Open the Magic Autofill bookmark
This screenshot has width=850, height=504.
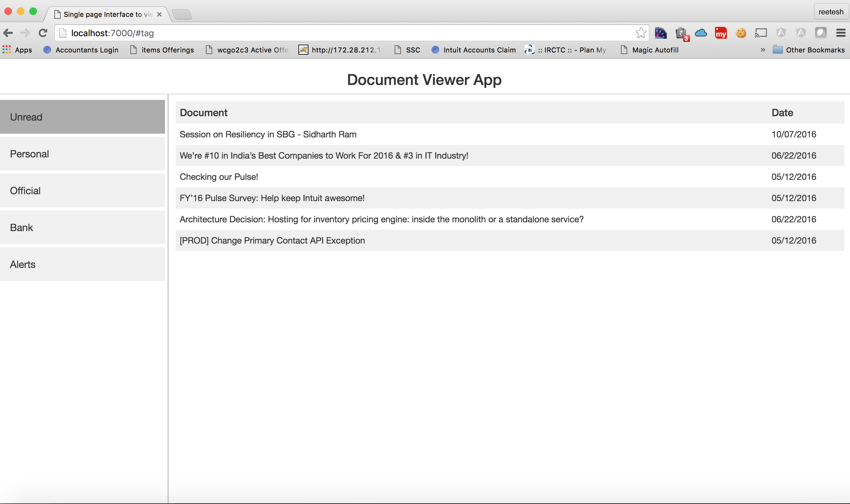pyautogui.click(x=649, y=50)
